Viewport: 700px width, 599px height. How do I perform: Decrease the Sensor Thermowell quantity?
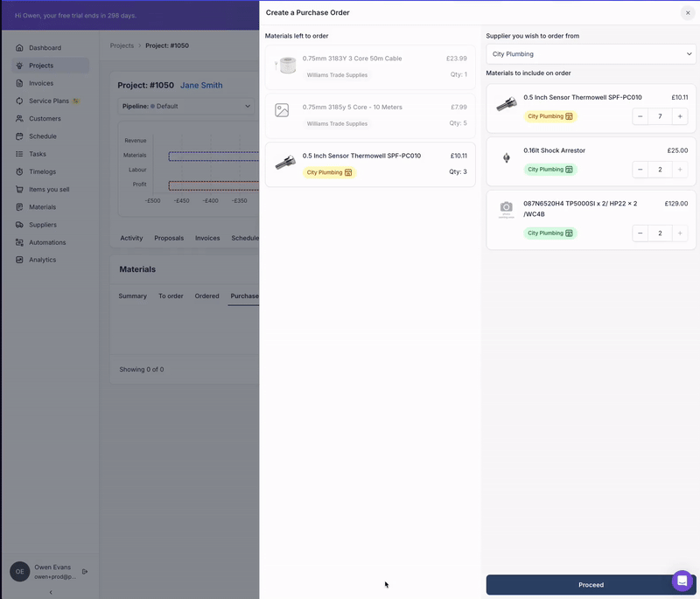[x=640, y=116]
